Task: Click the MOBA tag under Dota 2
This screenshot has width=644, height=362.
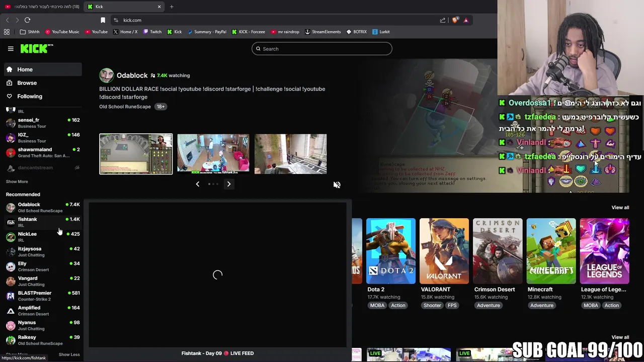Action: tap(377, 305)
